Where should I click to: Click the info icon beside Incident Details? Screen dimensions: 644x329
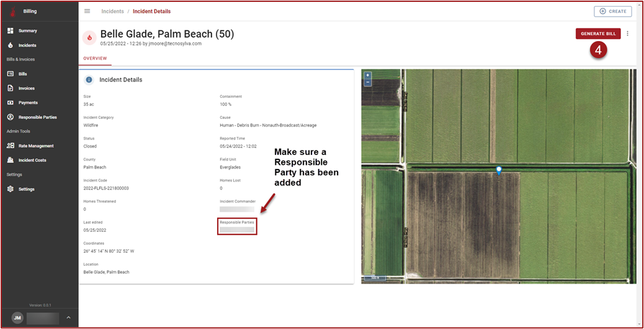coord(89,80)
